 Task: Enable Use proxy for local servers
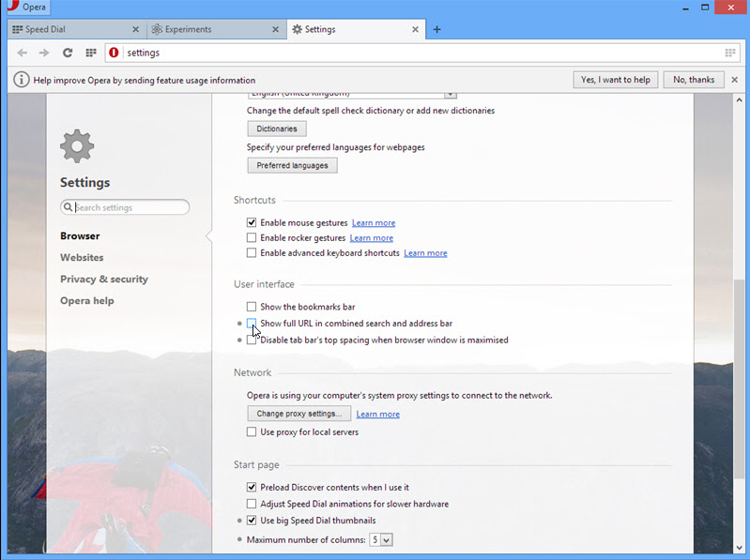point(252,431)
